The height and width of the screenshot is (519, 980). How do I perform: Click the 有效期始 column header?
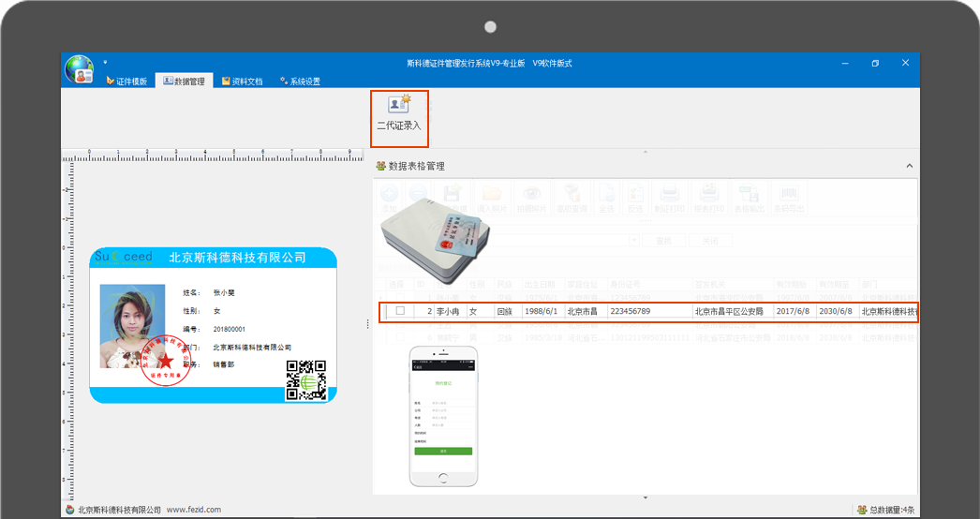pos(792,285)
